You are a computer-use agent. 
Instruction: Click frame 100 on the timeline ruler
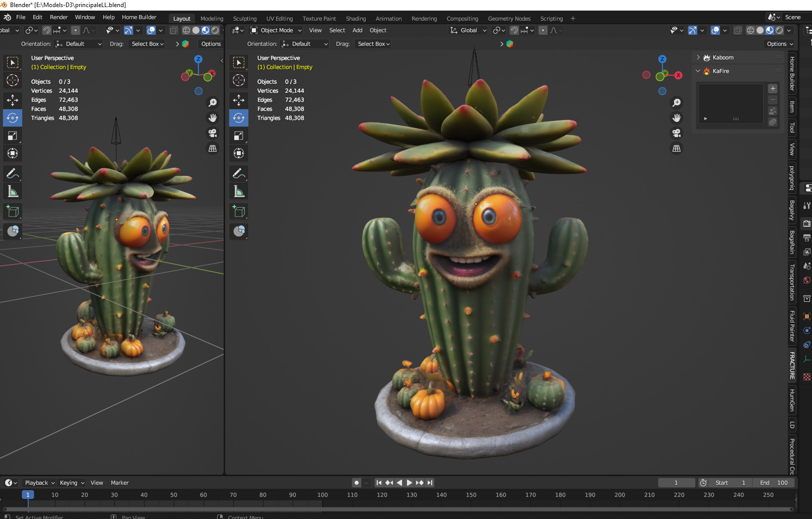[x=322, y=495]
